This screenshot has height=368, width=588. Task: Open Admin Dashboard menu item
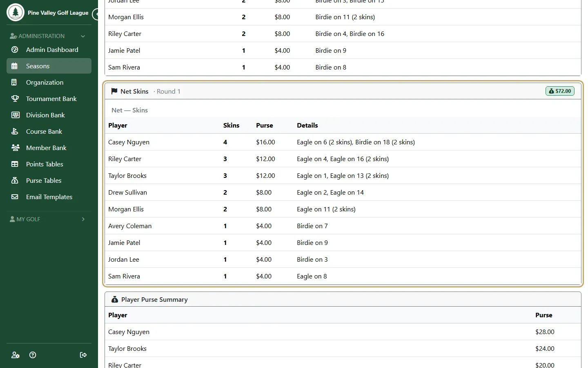(49, 49)
